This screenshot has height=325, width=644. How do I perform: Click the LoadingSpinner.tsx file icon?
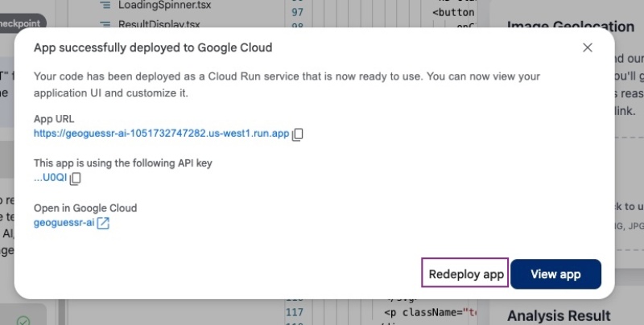[105, 6]
